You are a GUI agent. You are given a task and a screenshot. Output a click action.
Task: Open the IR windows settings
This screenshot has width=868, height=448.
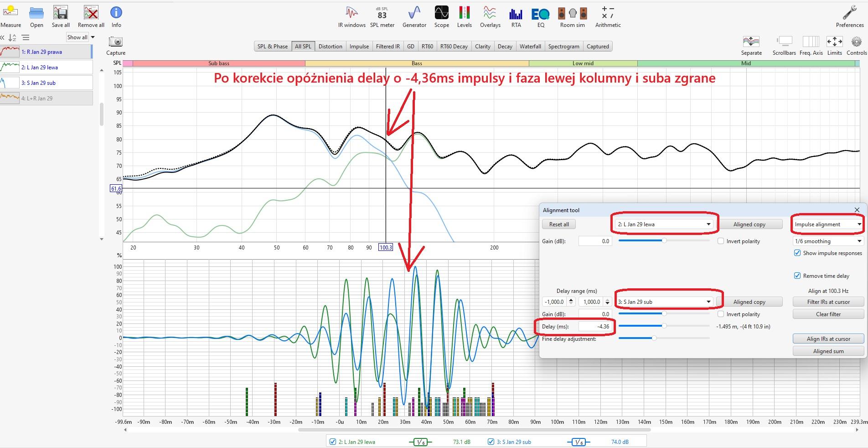(351, 16)
